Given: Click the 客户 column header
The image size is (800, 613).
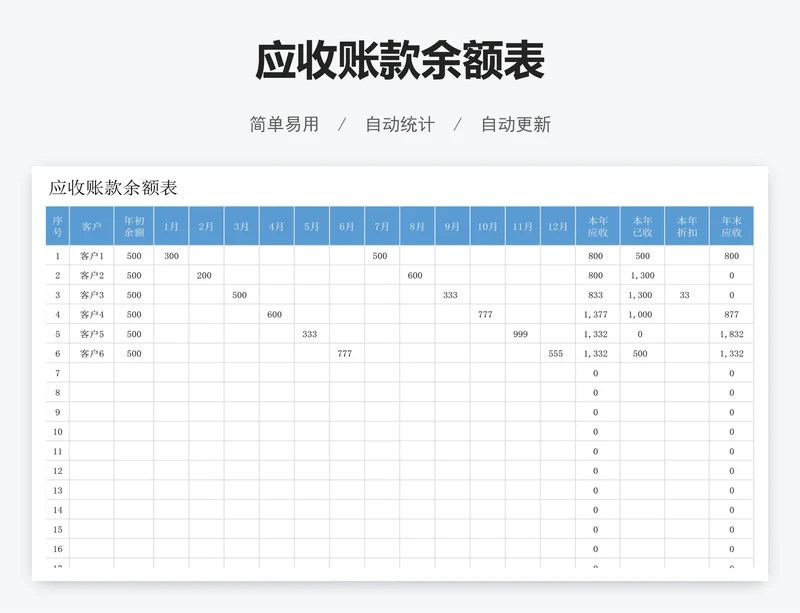Looking at the screenshot, I should click(92, 226).
